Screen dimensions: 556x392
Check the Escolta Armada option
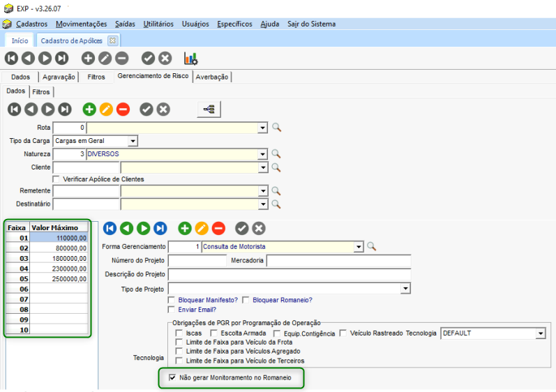[x=213, y=333]
